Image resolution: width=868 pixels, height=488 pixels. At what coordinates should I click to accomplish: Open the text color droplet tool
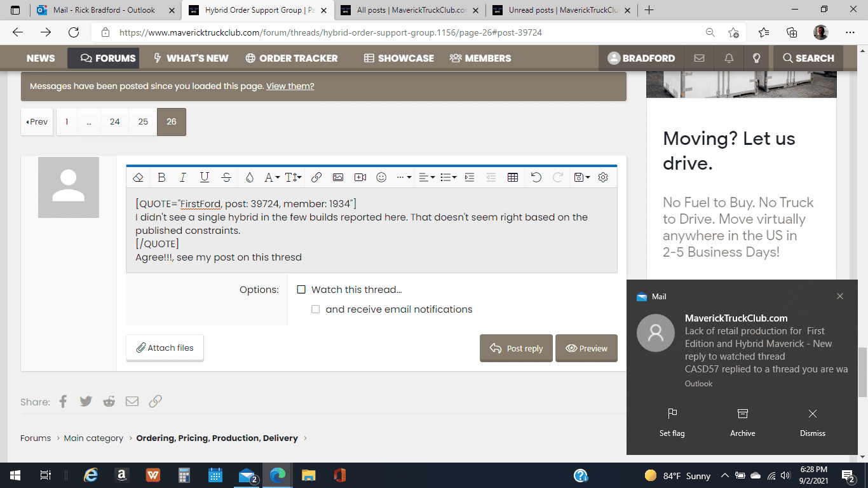pos(250,178)
